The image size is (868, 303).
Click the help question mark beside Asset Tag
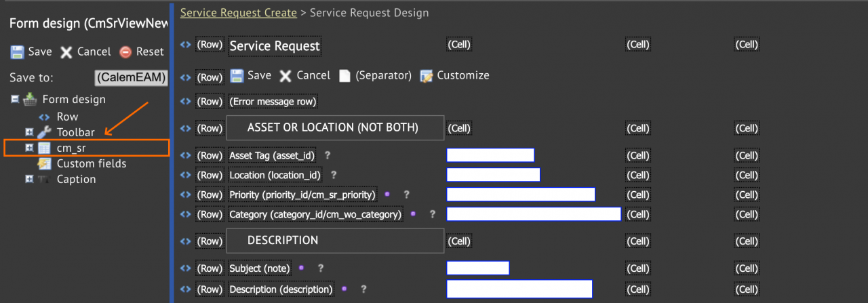point(328,155)
